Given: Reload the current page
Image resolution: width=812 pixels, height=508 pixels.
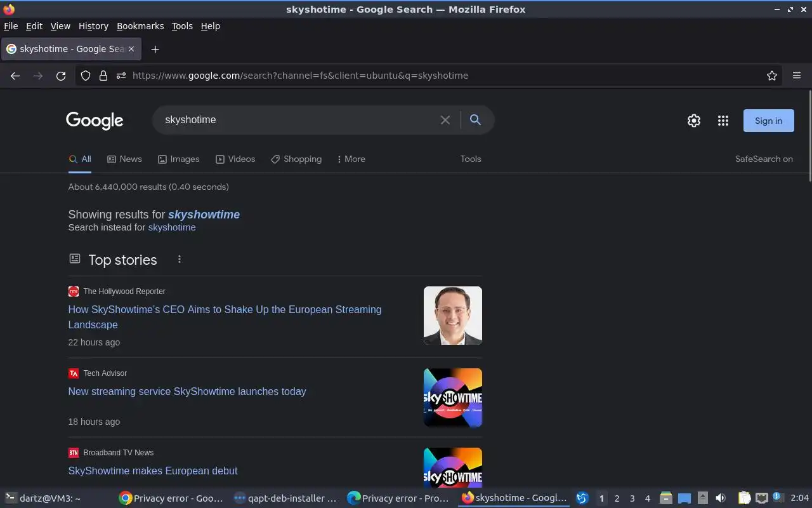Looking at the screenshot, I should pos(61,76).
